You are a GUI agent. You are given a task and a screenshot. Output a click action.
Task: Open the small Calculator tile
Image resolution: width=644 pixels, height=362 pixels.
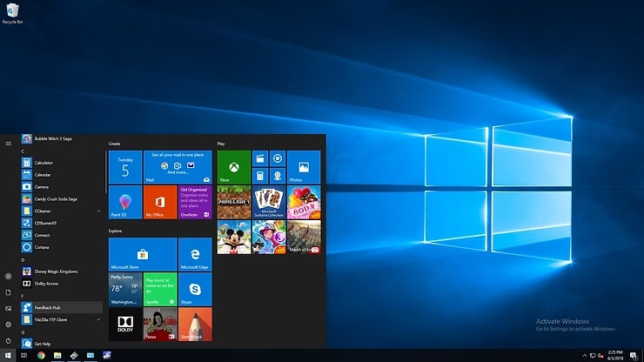tap(260, 176)
